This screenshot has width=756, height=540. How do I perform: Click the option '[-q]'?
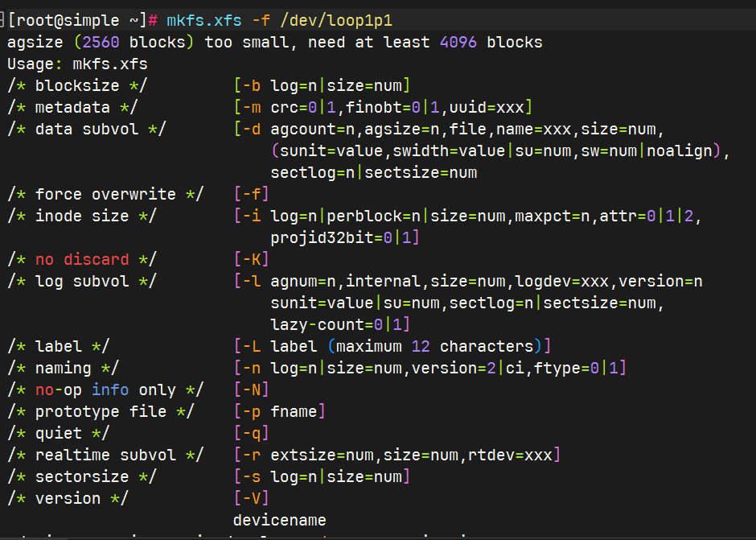coord(252,433)
